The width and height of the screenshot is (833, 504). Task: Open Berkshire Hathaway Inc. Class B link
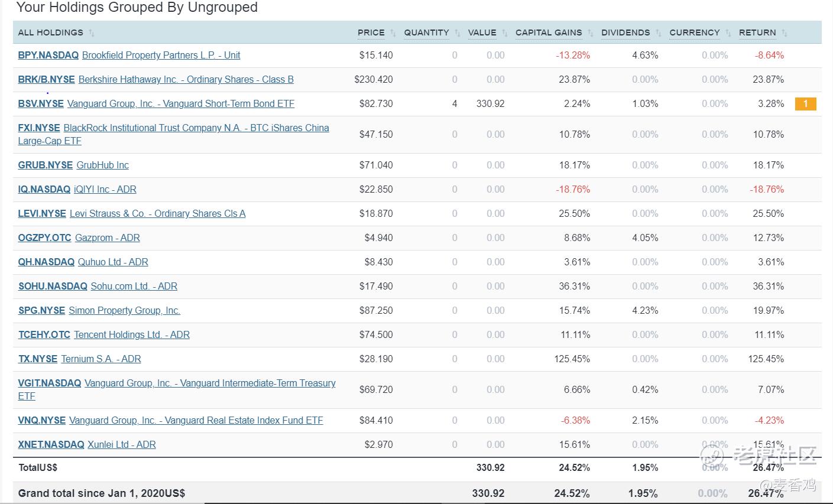186,79
